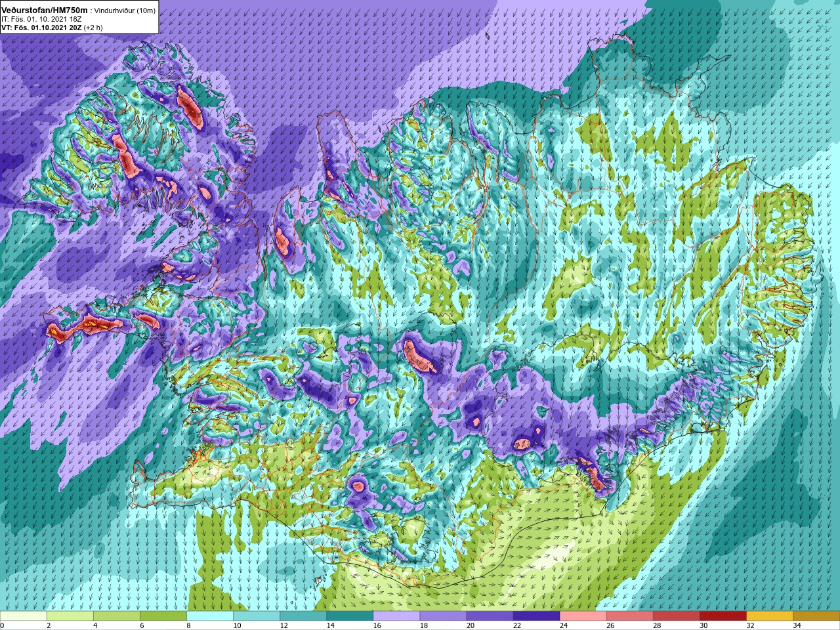
Task: Click the Vindurhviður (10m) label
Action: (125, 10)
